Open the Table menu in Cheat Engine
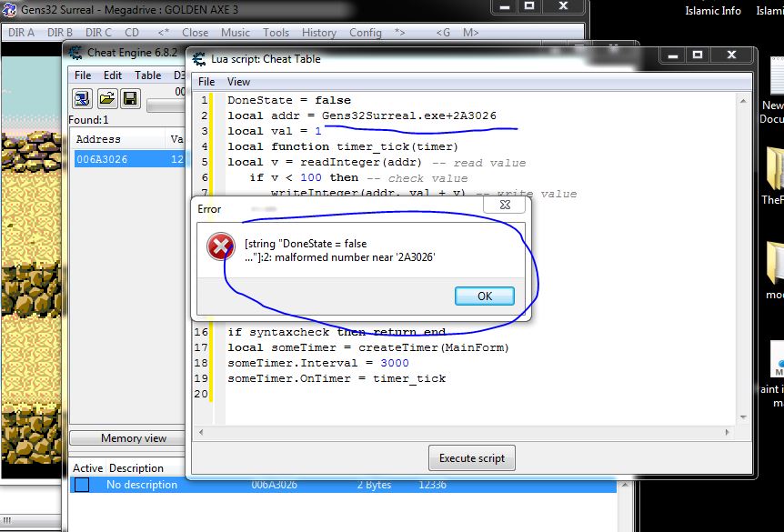Image resolution: width=784 pixels, height=532 pixels. tap(146, 75)
